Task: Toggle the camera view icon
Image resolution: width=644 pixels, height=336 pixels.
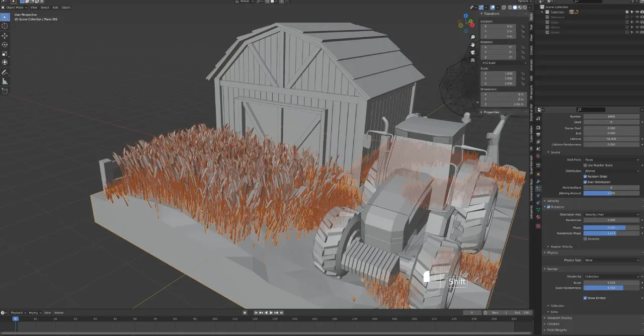Action: tap(473, 52)
